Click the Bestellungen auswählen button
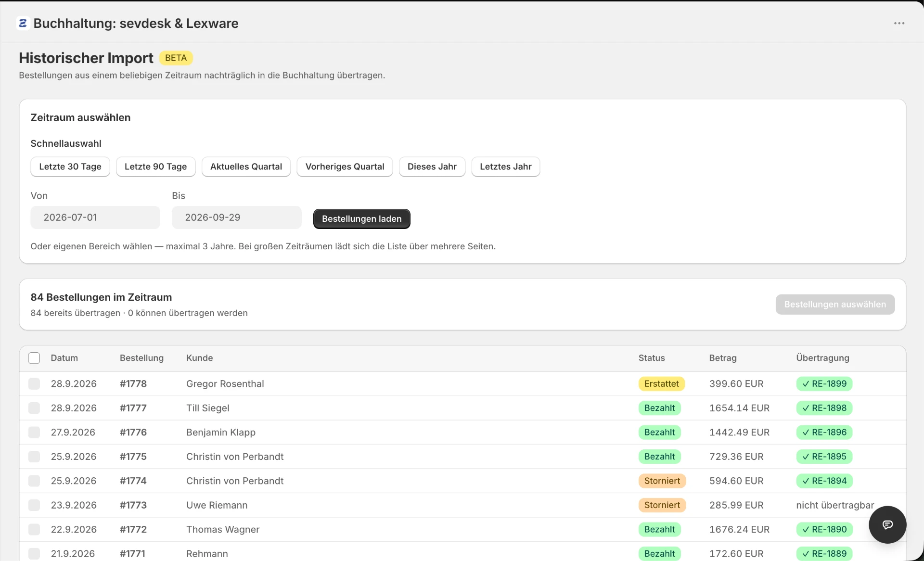 (835, 304)
